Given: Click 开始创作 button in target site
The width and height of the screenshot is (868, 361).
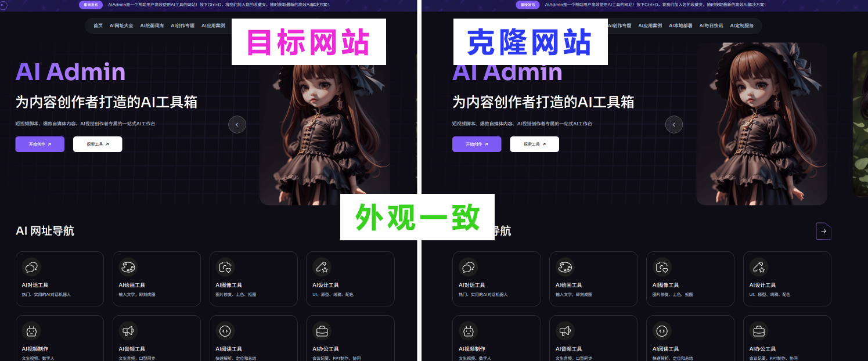Looking at the screenshot, I should point(40,144).
